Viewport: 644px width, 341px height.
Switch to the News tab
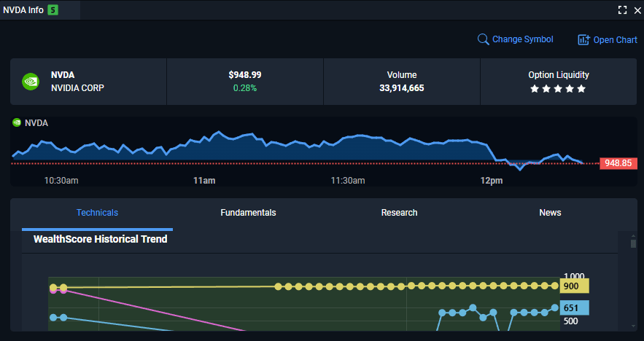pos(550,213)
